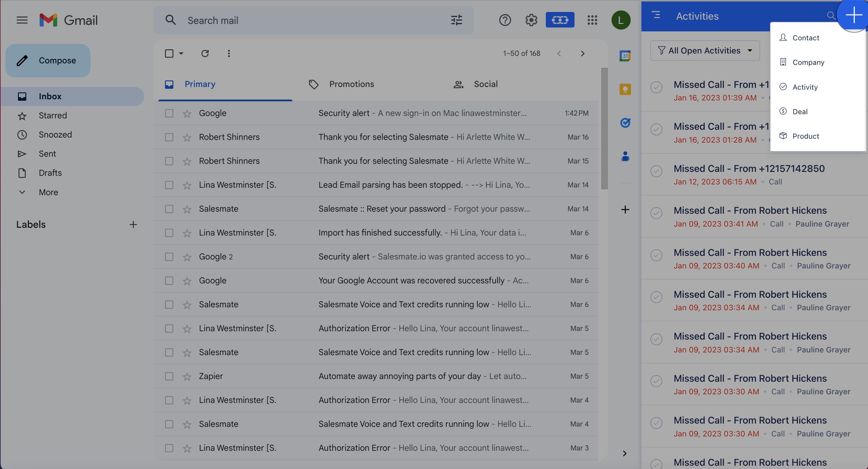Open advanced search options in the search bar
The height and width of the screenshot is (469, 868).
(457, 20)
